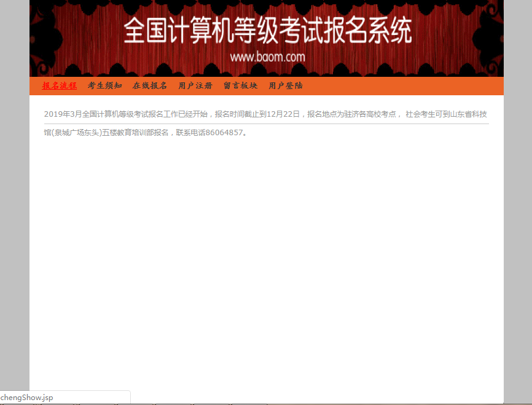
Task: Click the www.baom.com text in banner
Action: pyautogui.click(x=267, y=57)
